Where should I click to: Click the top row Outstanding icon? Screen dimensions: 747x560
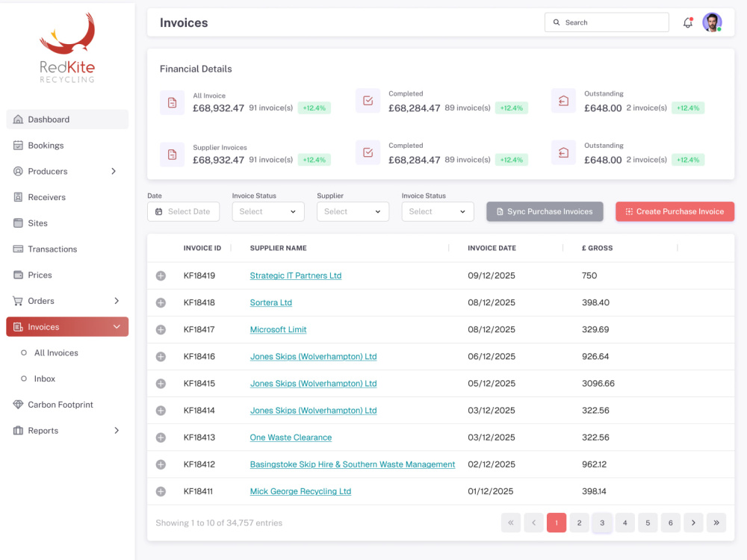563,101
